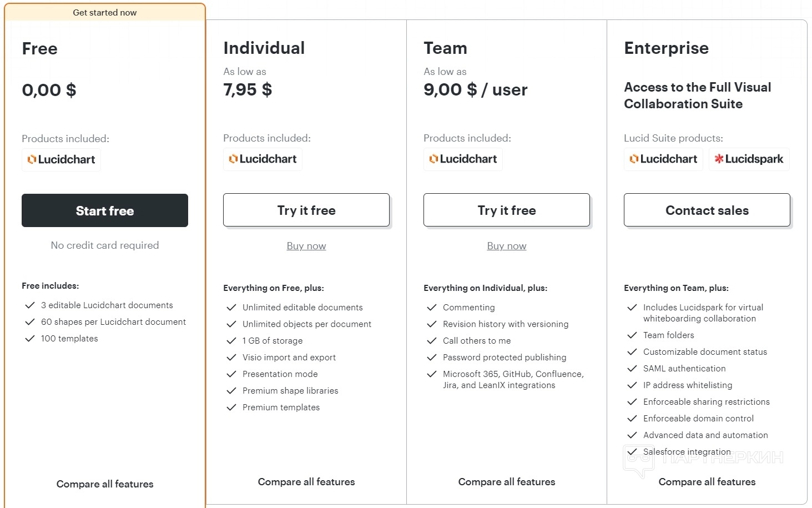Click Lucidchart logo badge in Enterprise plan

[663, 159]
